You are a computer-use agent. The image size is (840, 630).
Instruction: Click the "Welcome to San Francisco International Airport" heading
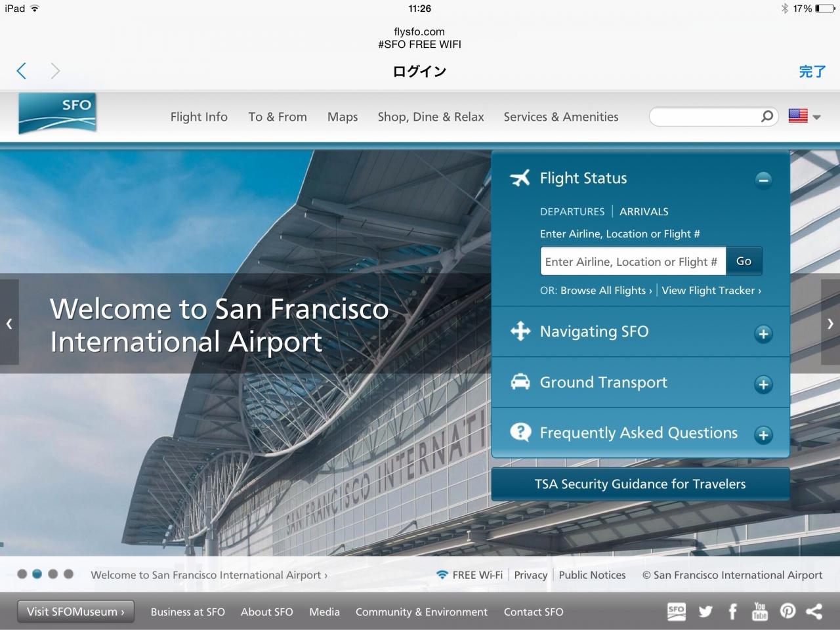pos(219,325)
